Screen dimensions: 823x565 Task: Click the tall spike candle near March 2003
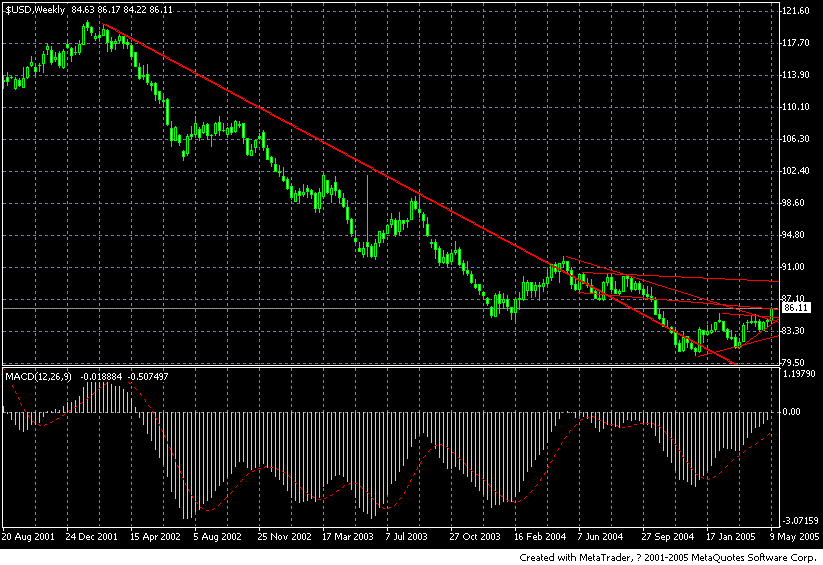point(367,215)
